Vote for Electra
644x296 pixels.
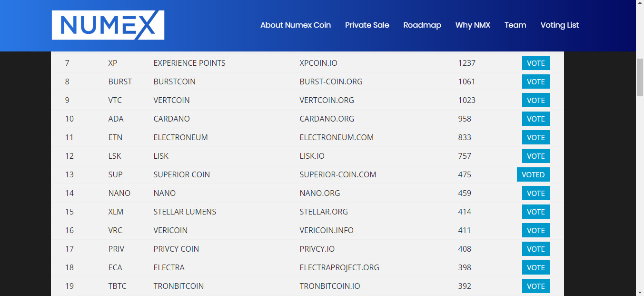pos(536,267)
